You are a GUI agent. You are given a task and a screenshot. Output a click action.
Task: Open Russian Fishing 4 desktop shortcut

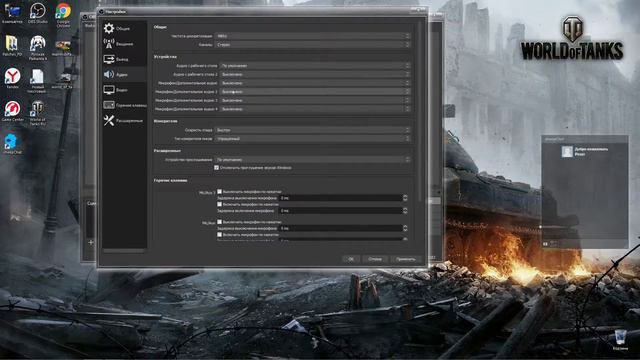click(38, 48)
